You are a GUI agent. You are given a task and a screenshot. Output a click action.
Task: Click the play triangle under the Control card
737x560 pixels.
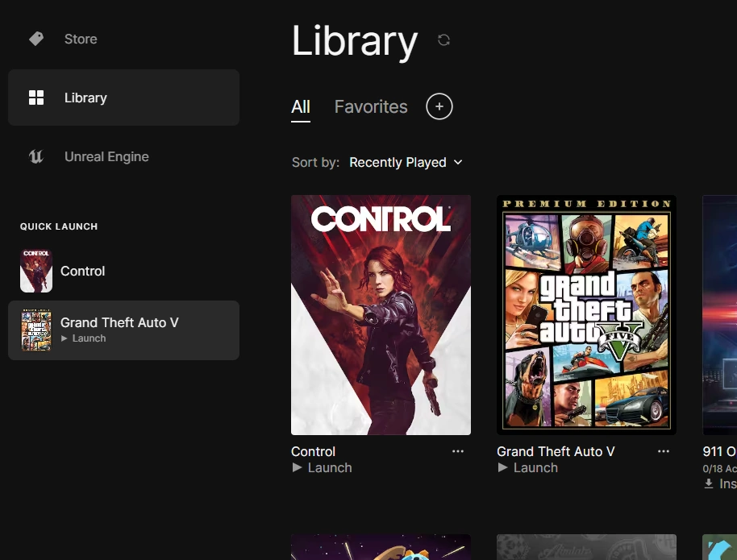pos(297,467)
